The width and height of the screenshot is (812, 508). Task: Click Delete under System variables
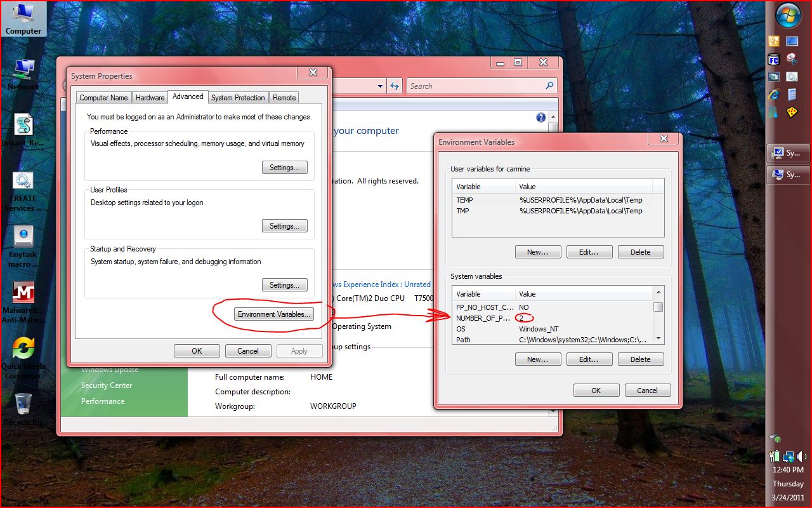coord(641,359)
